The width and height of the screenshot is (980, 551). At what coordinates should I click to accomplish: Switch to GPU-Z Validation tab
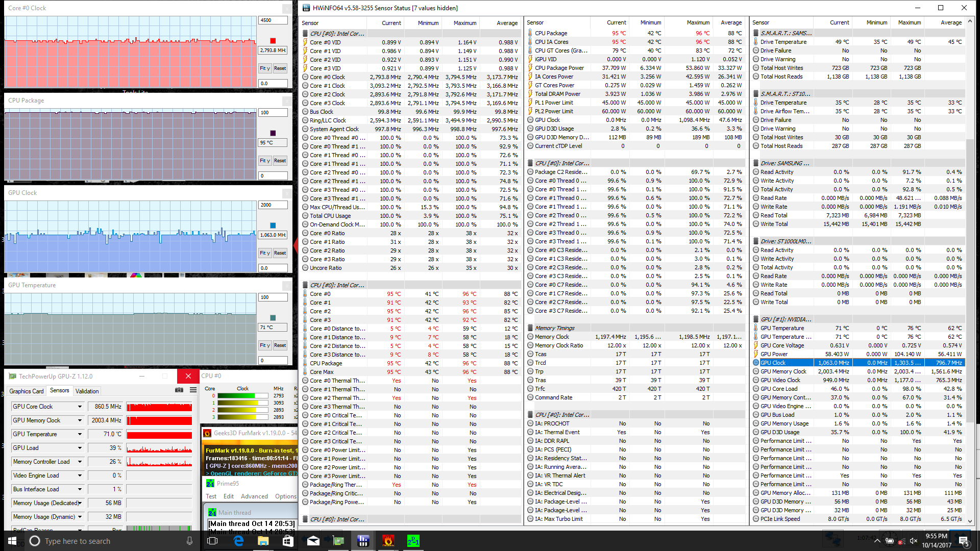tap(87, 391)
